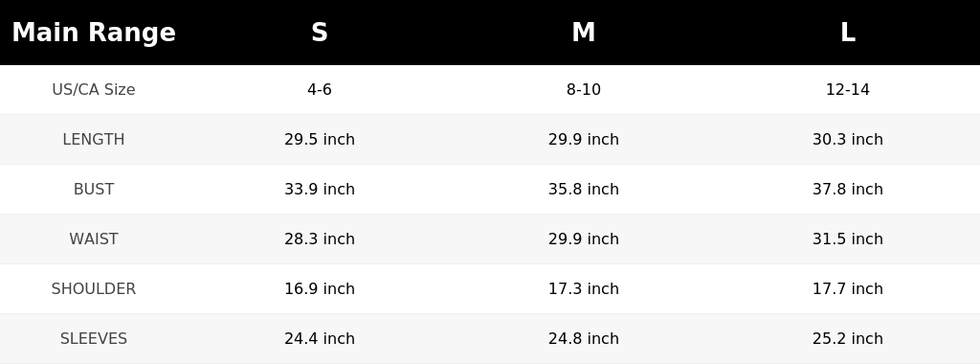Select the Main Range header cell
Screen dimensions: 980x364
click(x=94, y=33)
